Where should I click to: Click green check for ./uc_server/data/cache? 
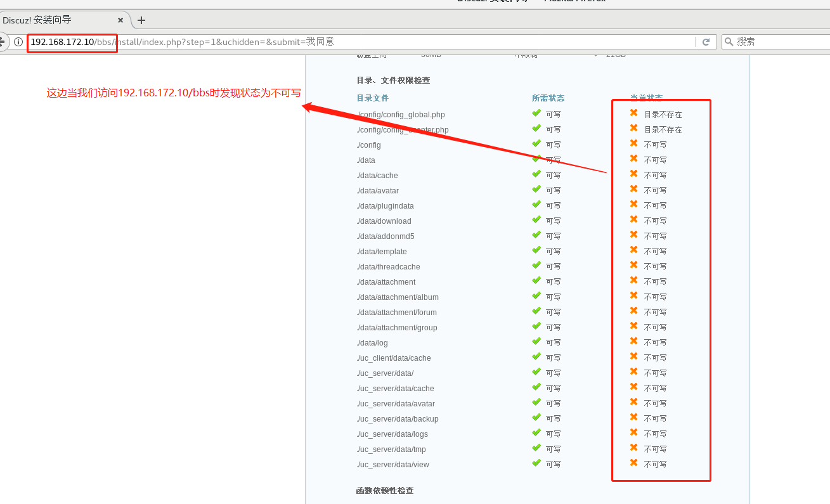click(536, 387)
